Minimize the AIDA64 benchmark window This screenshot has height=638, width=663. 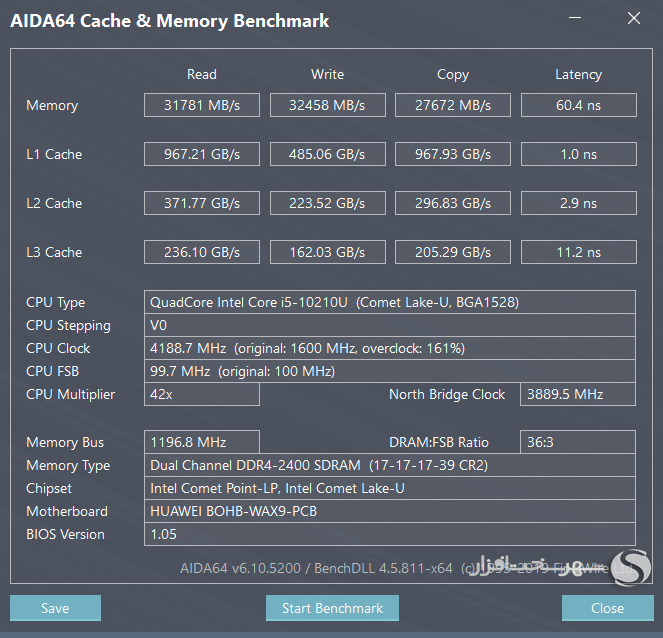(x=575, y=18)
